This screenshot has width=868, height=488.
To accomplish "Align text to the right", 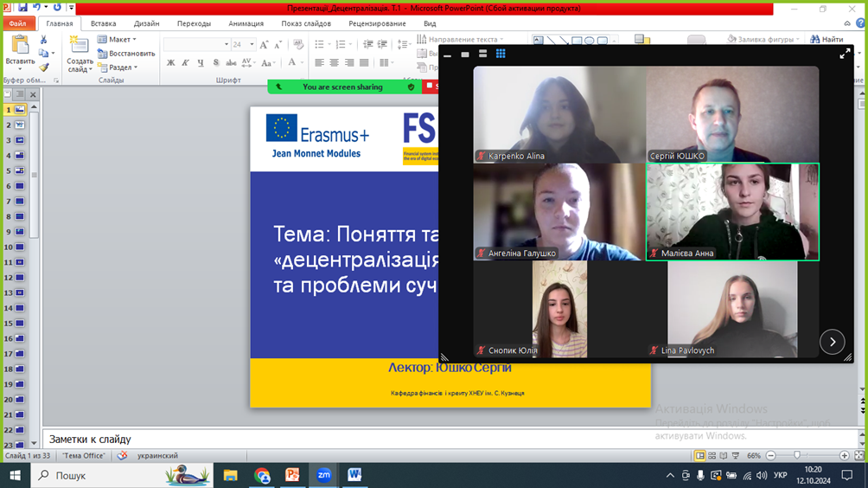I will point(349,62).
